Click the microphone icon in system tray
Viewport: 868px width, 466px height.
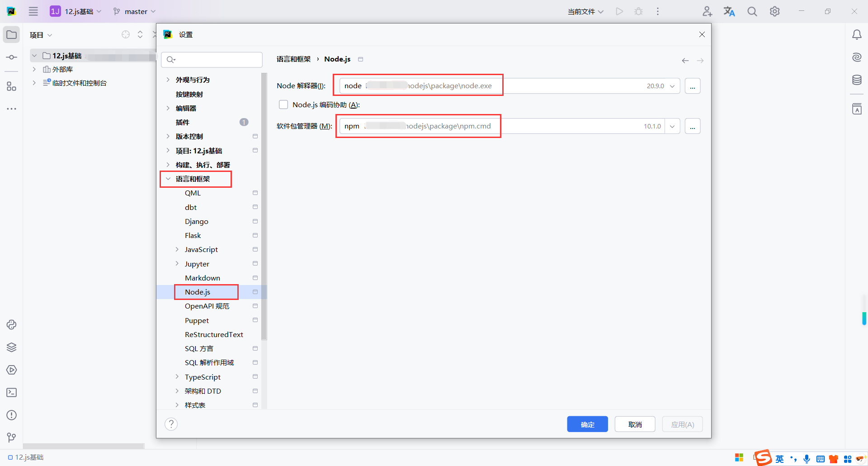(807, 459)
